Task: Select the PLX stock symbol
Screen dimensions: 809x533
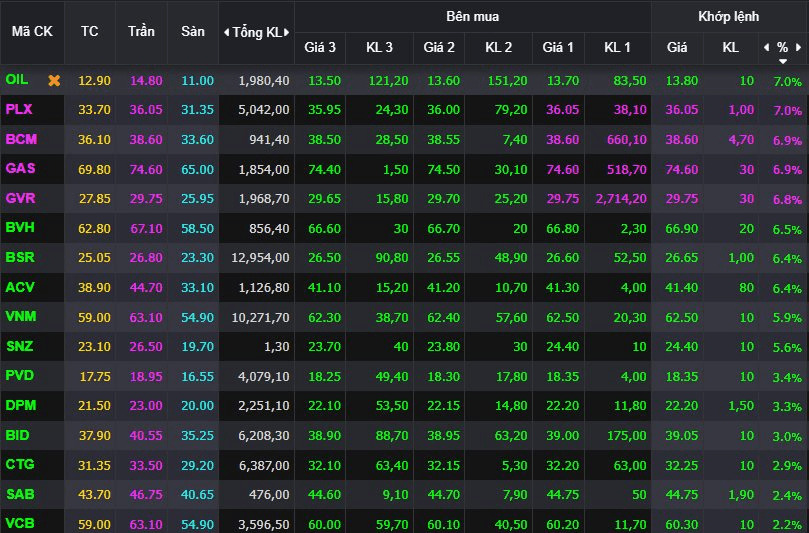Action: coord(19,109)
